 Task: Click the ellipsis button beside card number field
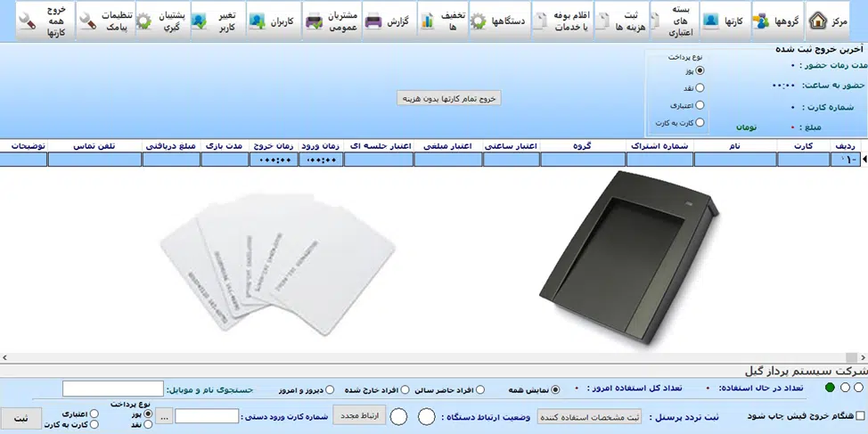pyautogui.click(x=164, y=416)
